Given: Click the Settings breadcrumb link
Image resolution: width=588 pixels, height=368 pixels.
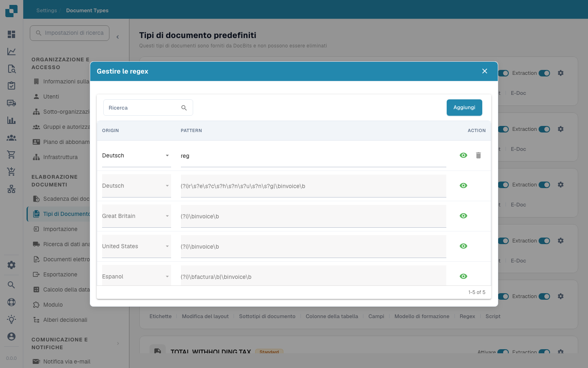Looking at the screenshot, I should [x=47, y=11].
